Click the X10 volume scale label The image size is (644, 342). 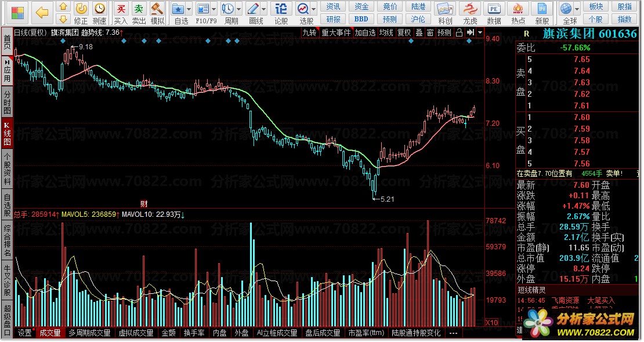[492, 322]
